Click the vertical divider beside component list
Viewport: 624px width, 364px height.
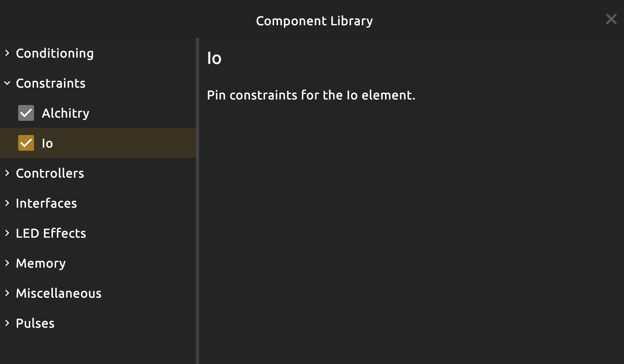[x=197, y=201]
